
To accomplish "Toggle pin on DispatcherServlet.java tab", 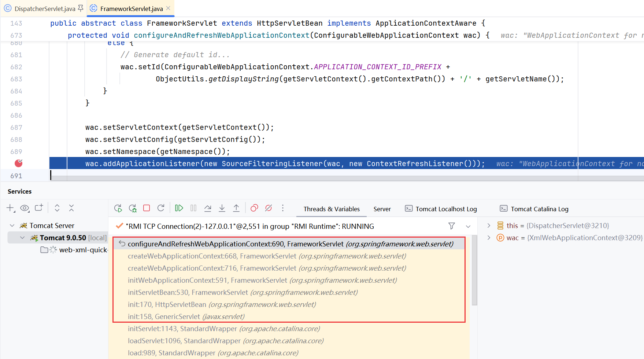I will pos(81,8).
